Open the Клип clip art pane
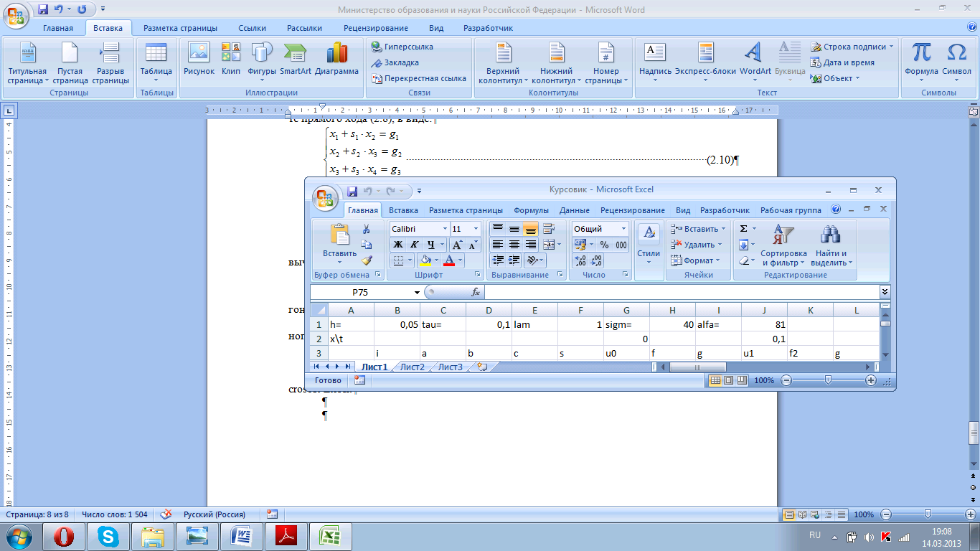The width and height of the screenshot is (980, 551). point(231,59)
